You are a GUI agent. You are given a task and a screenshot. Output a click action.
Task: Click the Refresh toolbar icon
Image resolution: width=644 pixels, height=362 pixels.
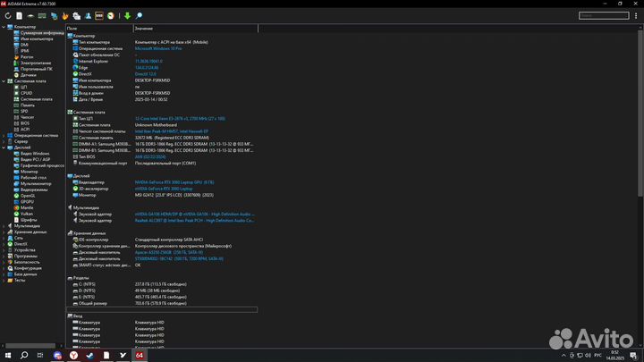8,15
